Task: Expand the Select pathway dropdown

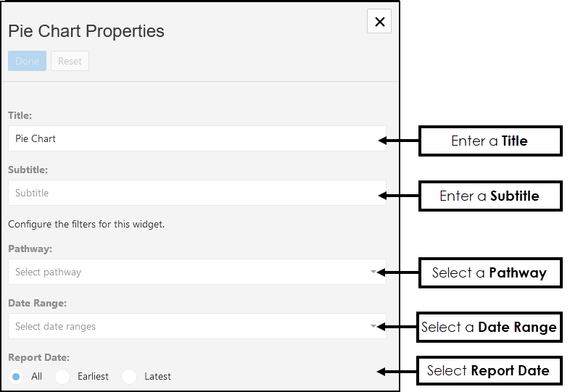Action: pos(197,272)
